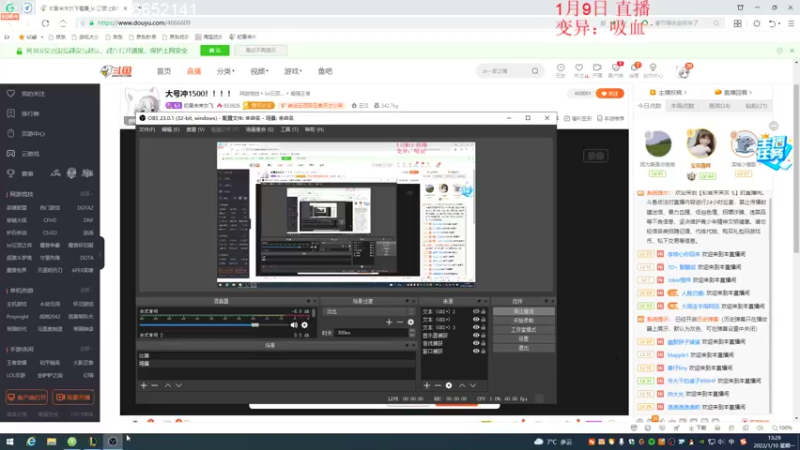
Task: Move scene up with the Scenes up arrow
Action: click(167, 385)
